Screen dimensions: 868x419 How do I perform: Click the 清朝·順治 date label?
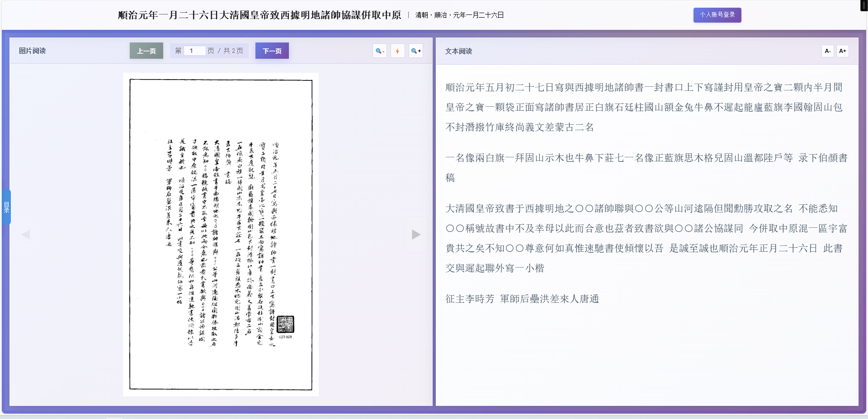pyautogui.click(x=458, y=15)
